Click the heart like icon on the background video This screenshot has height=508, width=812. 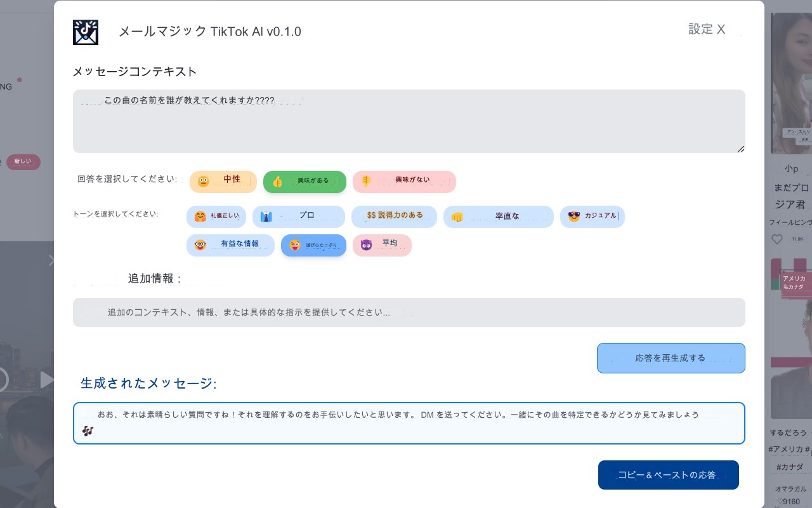pos(777,239)
